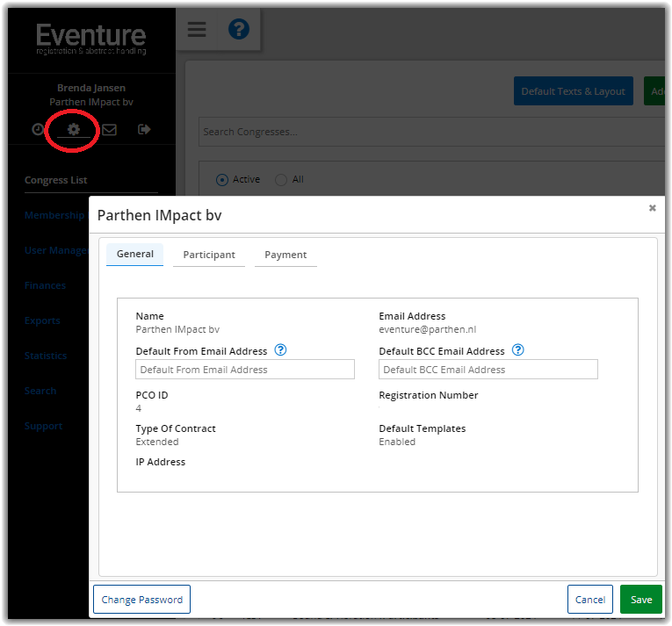
Task: Select the All radio button
Action: point(281,179)
